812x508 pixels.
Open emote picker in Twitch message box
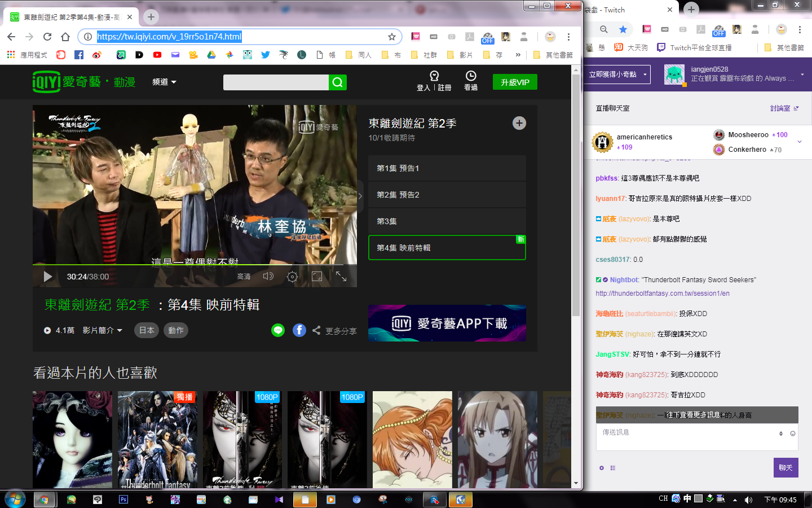793,433
